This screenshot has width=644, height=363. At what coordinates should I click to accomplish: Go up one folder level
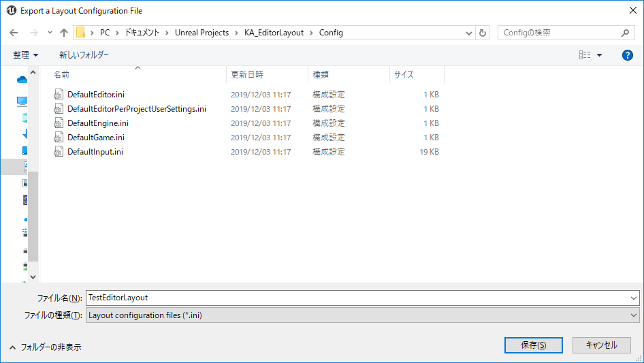[64, 33]
